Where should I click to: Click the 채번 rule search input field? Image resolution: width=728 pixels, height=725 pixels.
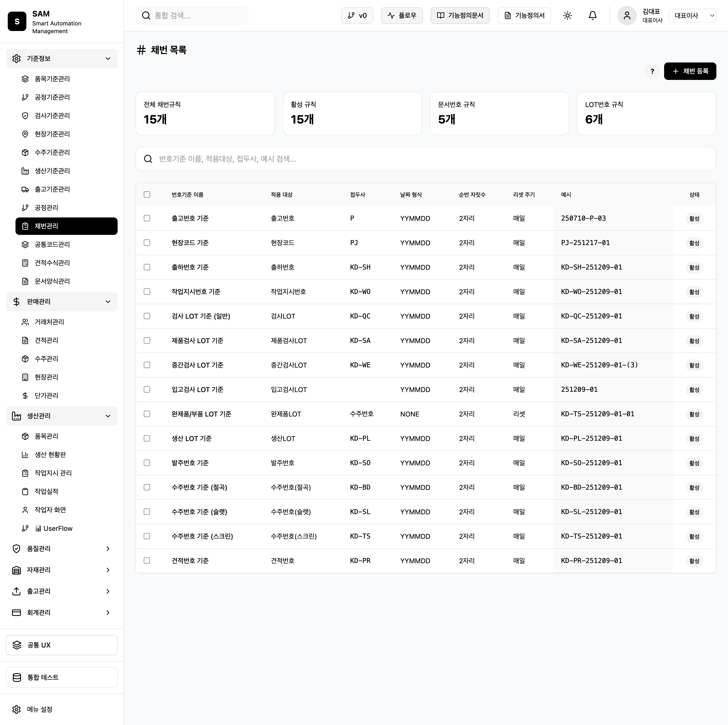click(426, 159)
